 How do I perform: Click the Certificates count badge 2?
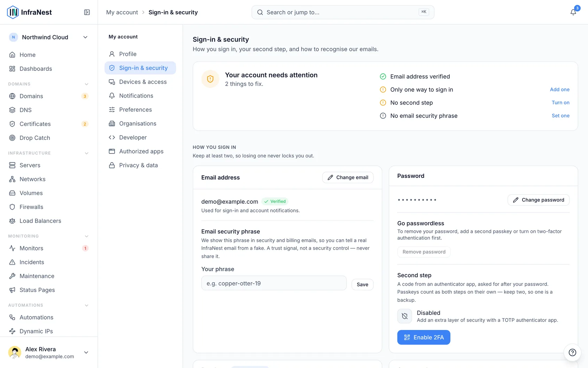85,124
